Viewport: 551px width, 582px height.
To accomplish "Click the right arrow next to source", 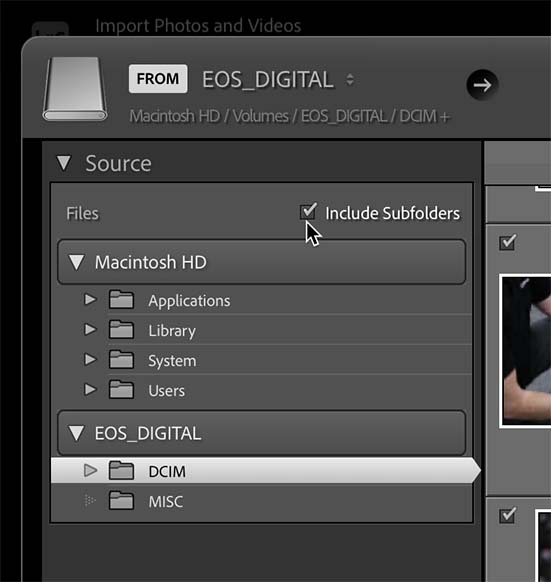I will coord(482,85).
